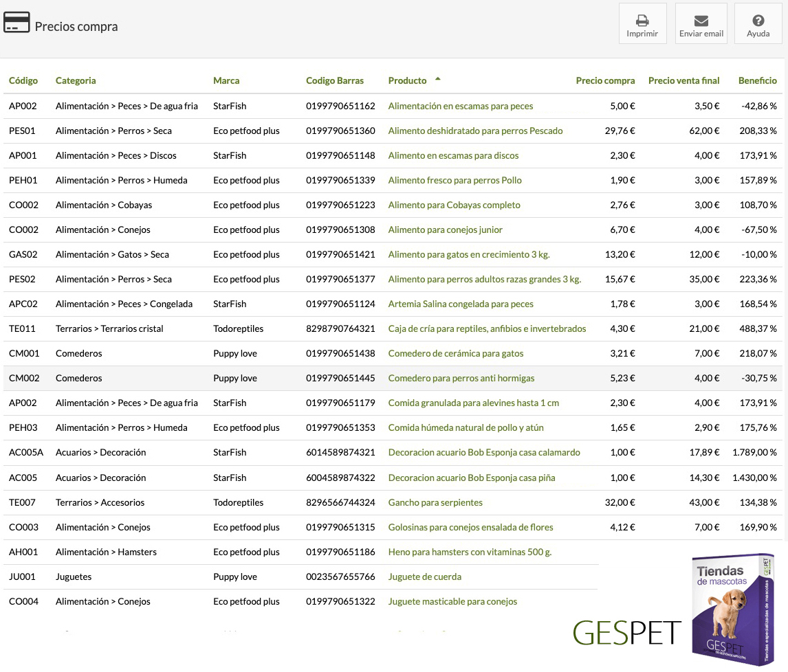Open Decoracion acuario Bob Esponja casa piña

[x=472, y=478]
